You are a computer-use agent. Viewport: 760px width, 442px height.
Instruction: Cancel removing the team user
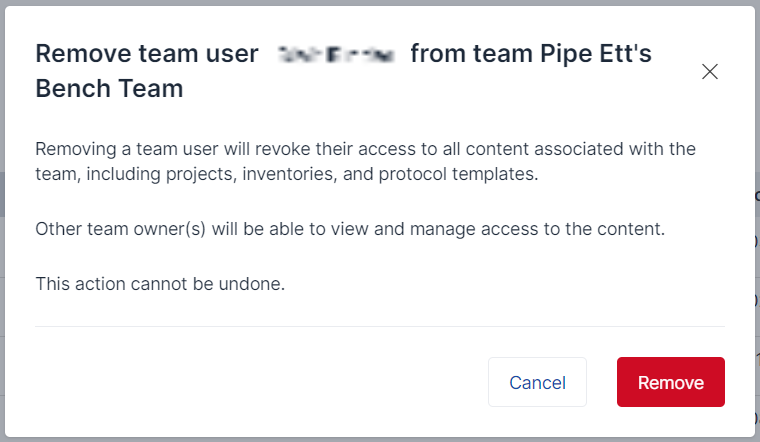point(537,382)
